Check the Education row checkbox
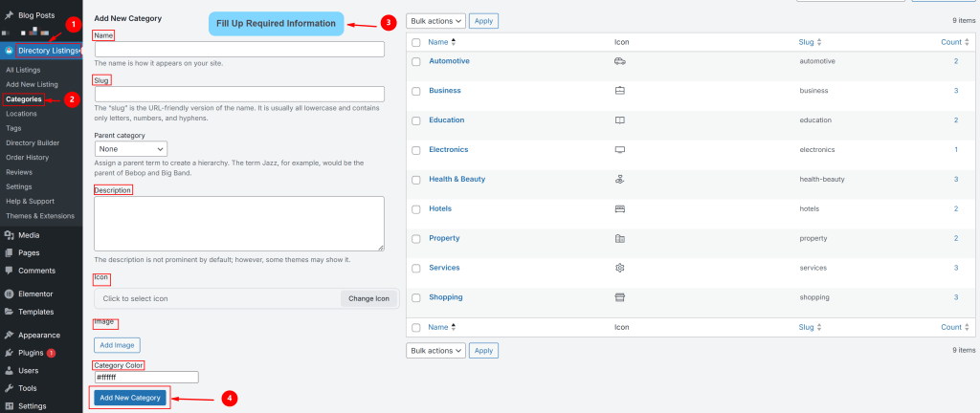 pyautogui.click(x=416, y=121)
